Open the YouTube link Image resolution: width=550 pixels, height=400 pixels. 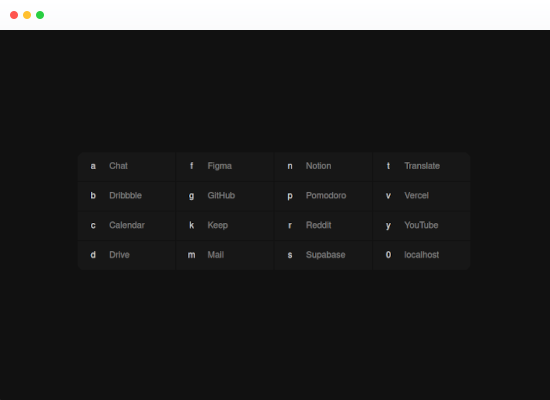click(422, 226)
